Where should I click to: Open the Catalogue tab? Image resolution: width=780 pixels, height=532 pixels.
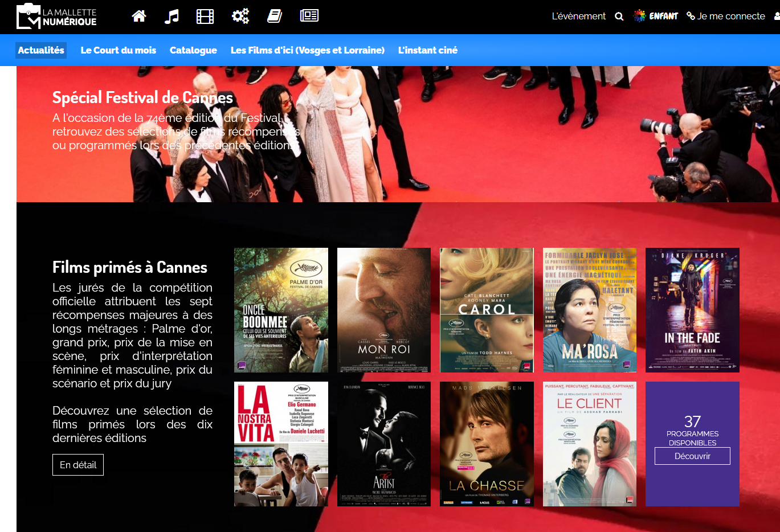pyautogui.click(x=193, y=50)
